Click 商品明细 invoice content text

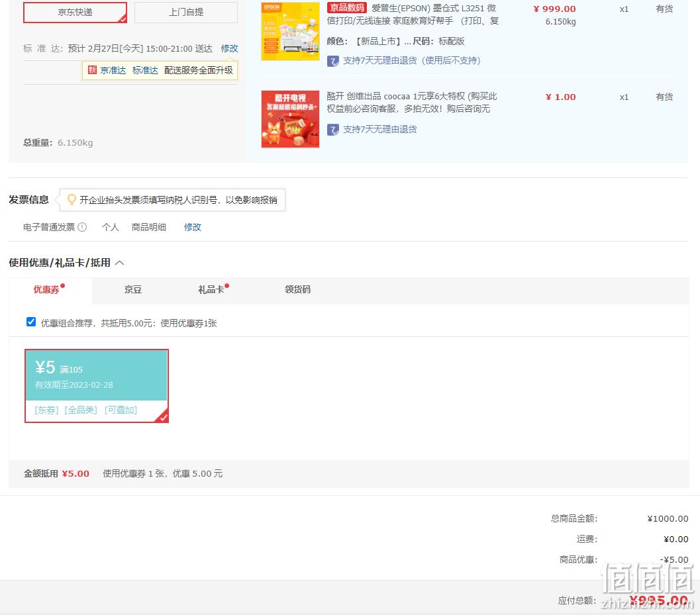coord(148,227)
